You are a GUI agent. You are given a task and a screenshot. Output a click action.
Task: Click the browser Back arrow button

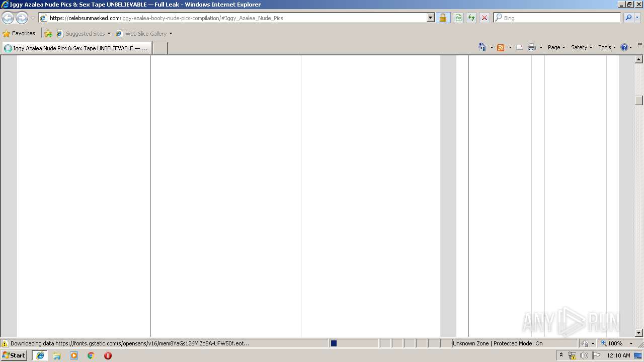[x=8, y=18]
